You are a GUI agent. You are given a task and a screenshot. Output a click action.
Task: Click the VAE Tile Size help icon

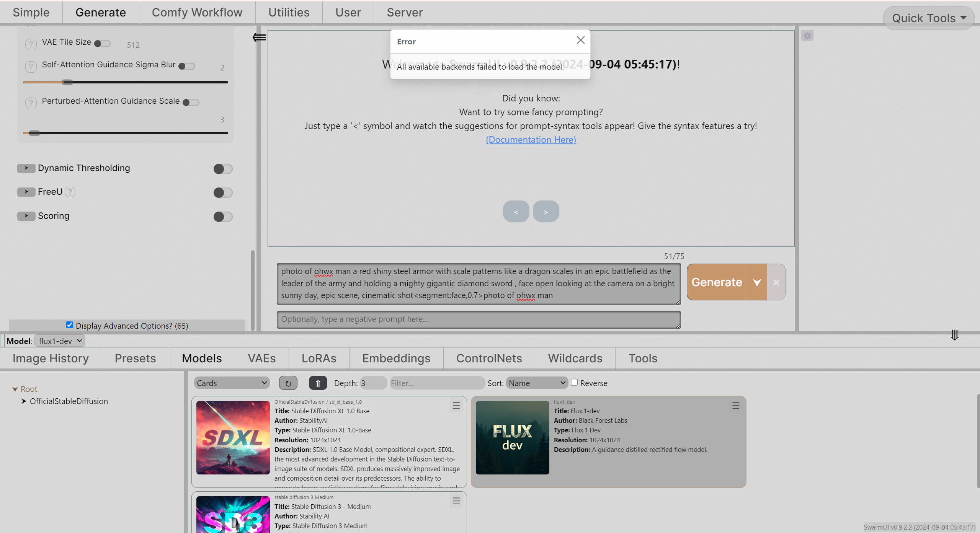31,44
